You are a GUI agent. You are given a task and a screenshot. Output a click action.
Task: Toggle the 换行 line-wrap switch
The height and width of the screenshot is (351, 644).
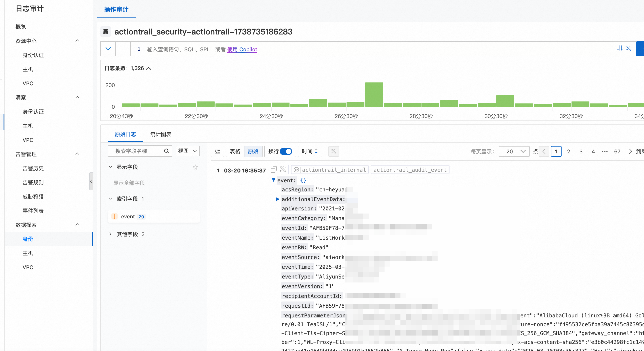(286, 151)
